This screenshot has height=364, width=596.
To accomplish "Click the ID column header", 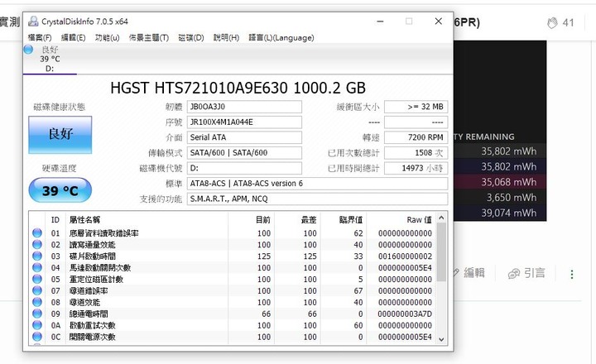I will pyautogui.click(x=55, y=219).
